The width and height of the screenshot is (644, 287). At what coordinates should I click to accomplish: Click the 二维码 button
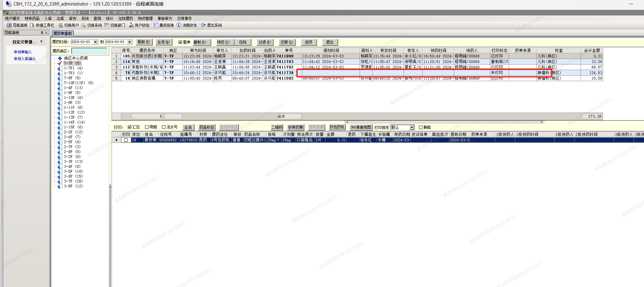click(x=277, y=127)
